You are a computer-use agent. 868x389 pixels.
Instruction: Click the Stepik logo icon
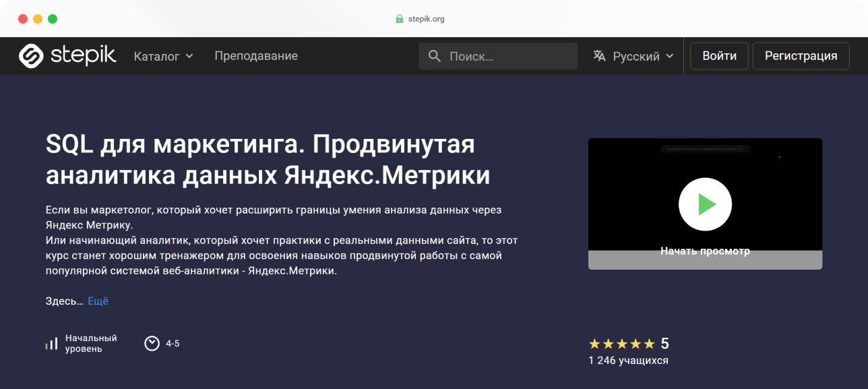31,56
